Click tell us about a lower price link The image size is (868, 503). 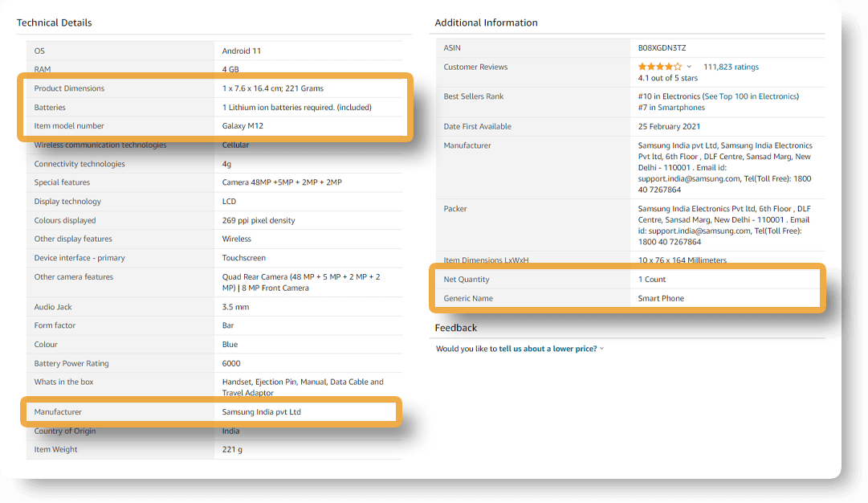pyautogui.click(x=548, y=349)
